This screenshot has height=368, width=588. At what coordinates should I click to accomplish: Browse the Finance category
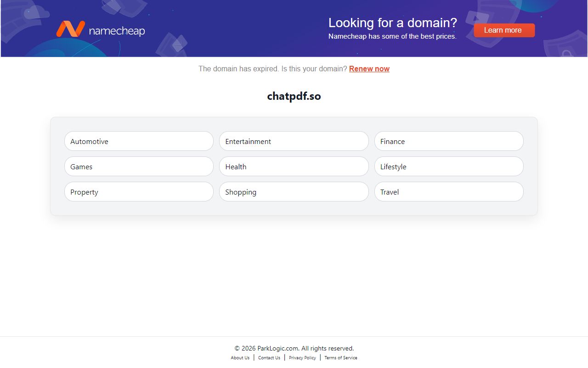(449, 141)
